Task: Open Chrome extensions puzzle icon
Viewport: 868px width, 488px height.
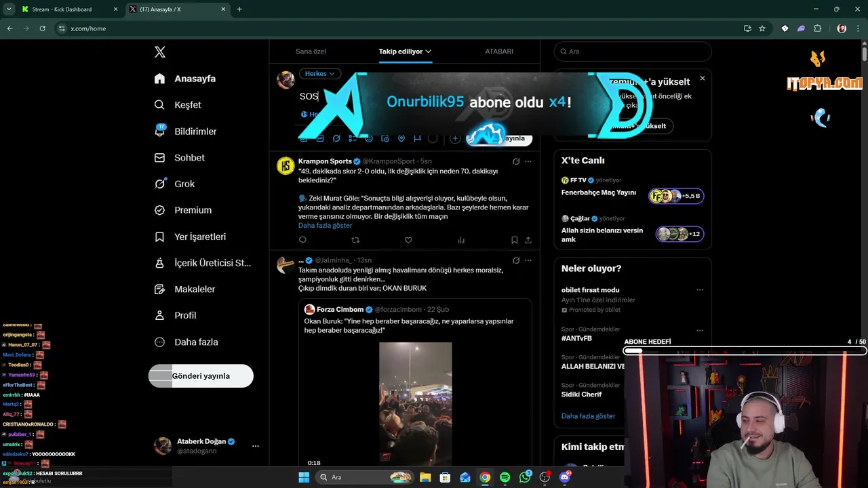Action: 817,28
